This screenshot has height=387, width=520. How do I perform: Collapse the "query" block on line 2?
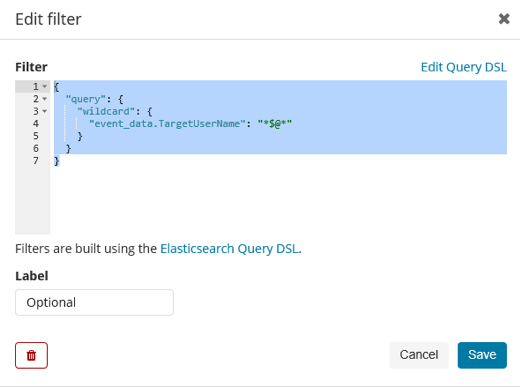(x=45, y=99)
